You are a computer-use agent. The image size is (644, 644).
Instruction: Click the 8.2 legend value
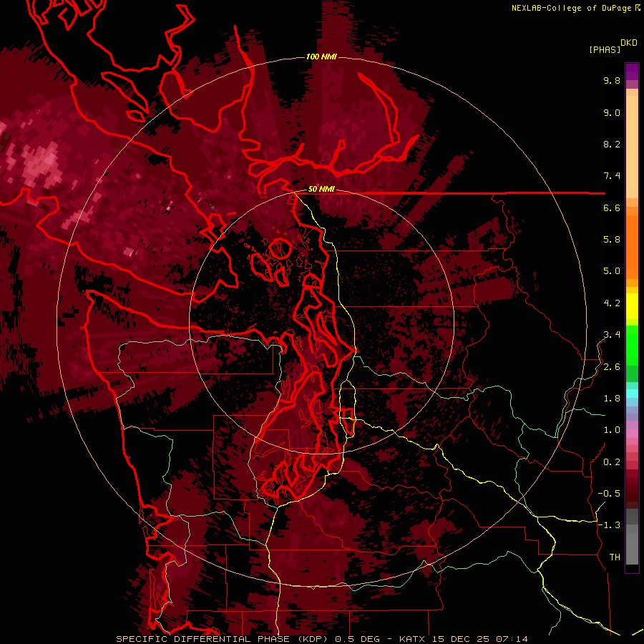pyautogui.click(x=612, y=145)
